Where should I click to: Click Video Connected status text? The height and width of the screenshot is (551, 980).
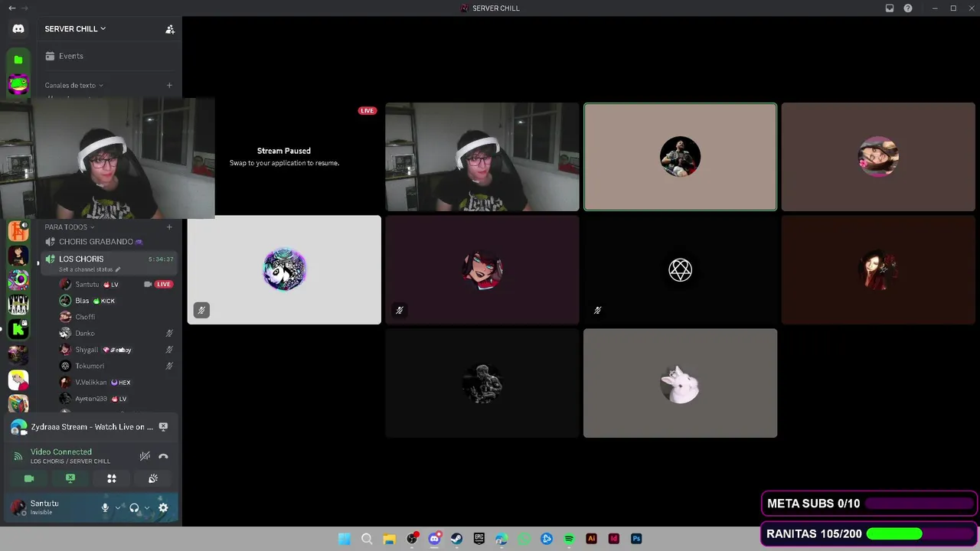point(61,452)
